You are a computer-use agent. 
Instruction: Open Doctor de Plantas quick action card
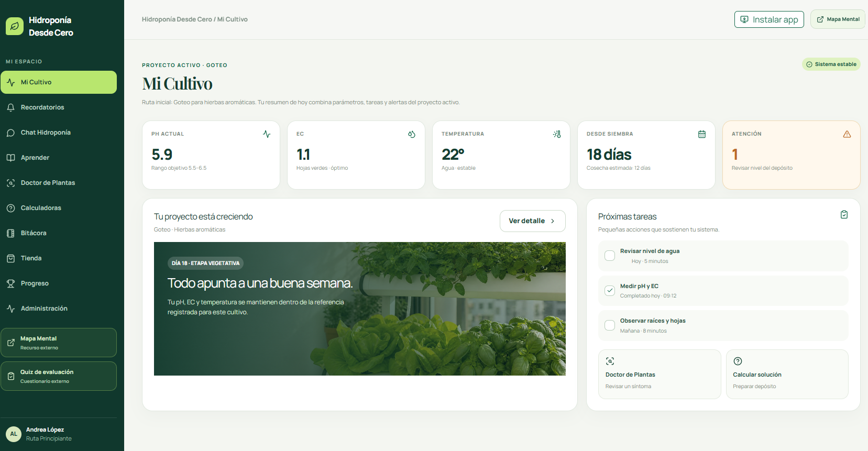pyautogui.click(x=660, y=375)
